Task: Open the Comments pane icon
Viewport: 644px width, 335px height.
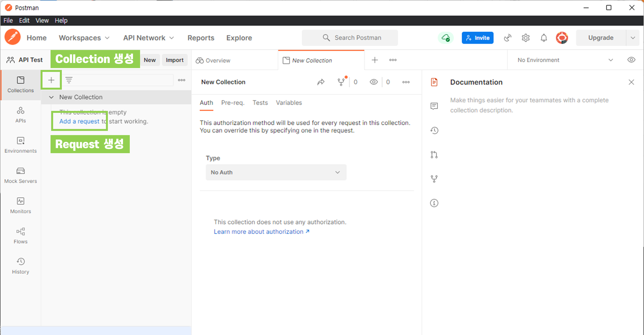Action: point(434,106)
